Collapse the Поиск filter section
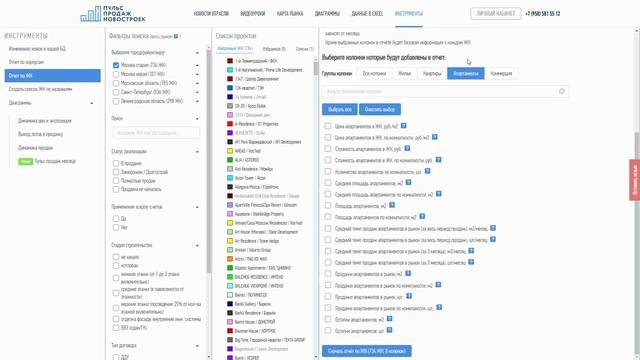 (197, 118)
